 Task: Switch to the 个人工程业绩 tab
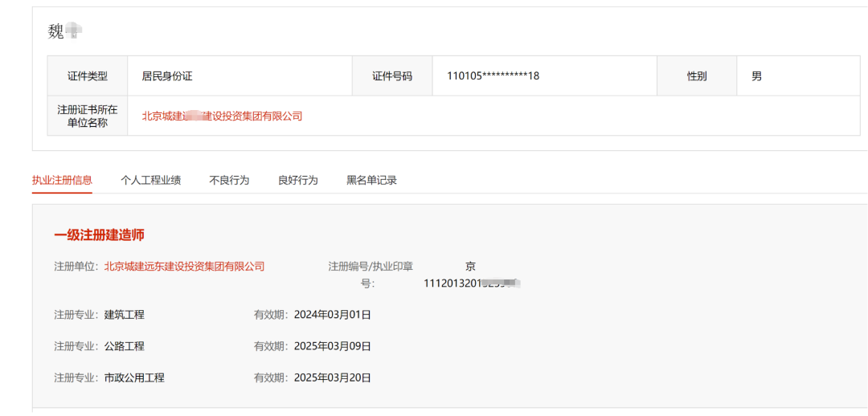(150, 181)
